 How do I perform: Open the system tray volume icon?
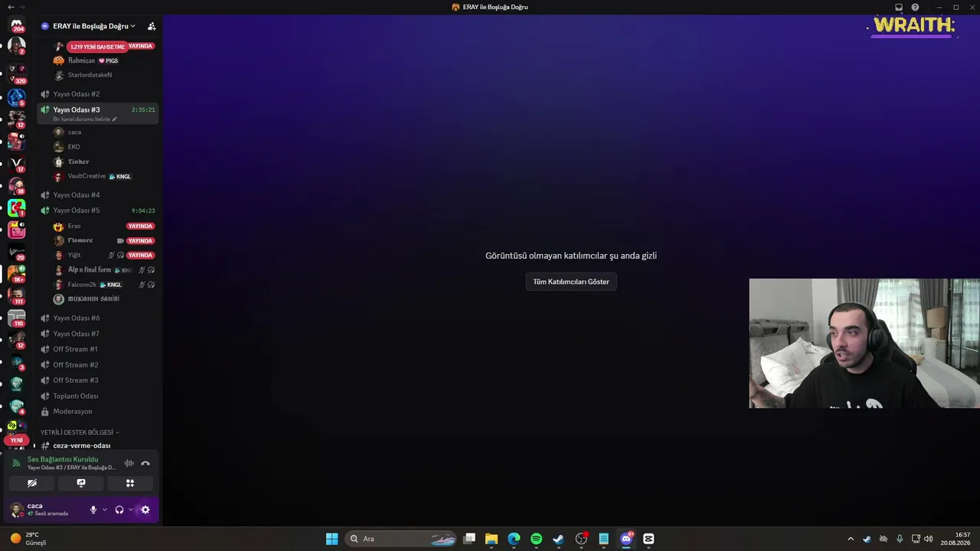929,539
